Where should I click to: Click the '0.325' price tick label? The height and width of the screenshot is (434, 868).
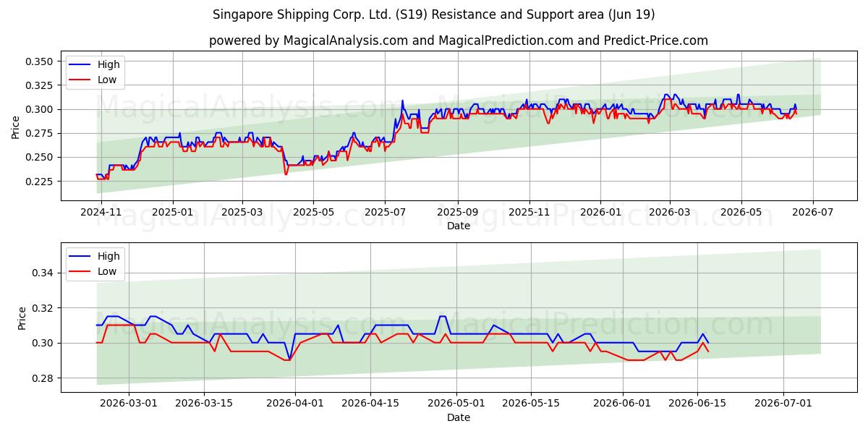tap(41, 85)
